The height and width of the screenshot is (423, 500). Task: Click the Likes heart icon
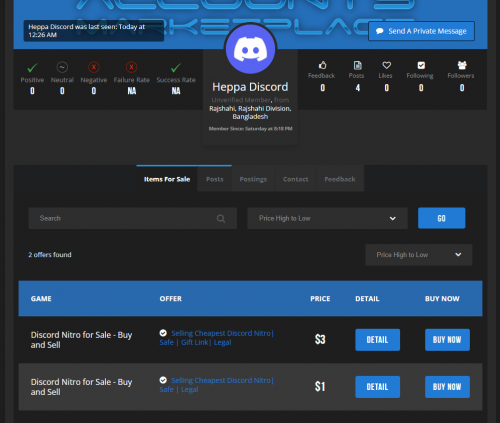pyautogui.click(x=386, y=65)
